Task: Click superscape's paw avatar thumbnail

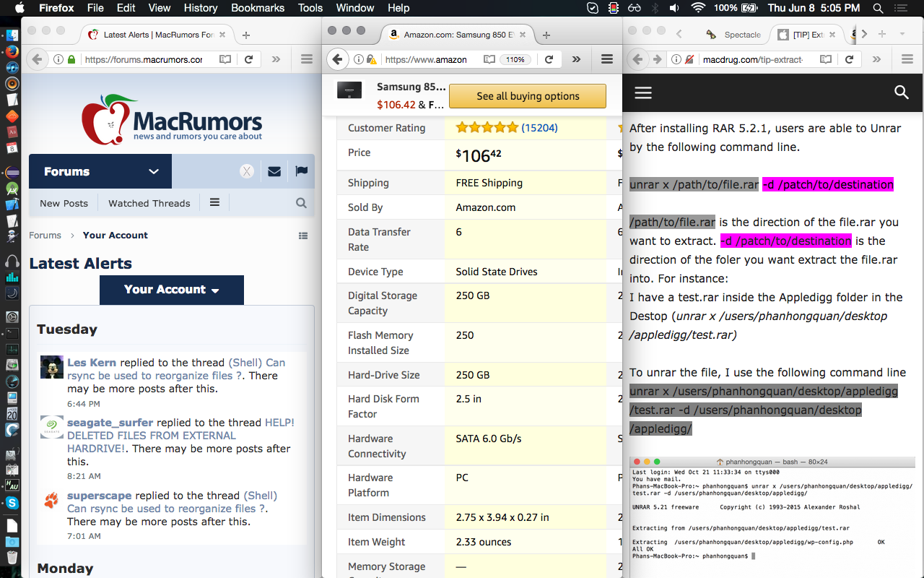Action: coord(52,499)
